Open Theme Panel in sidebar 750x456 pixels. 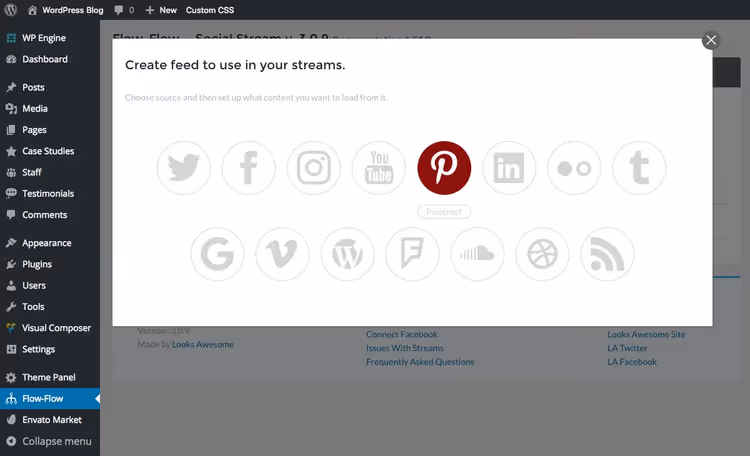(x=50, y=378)
